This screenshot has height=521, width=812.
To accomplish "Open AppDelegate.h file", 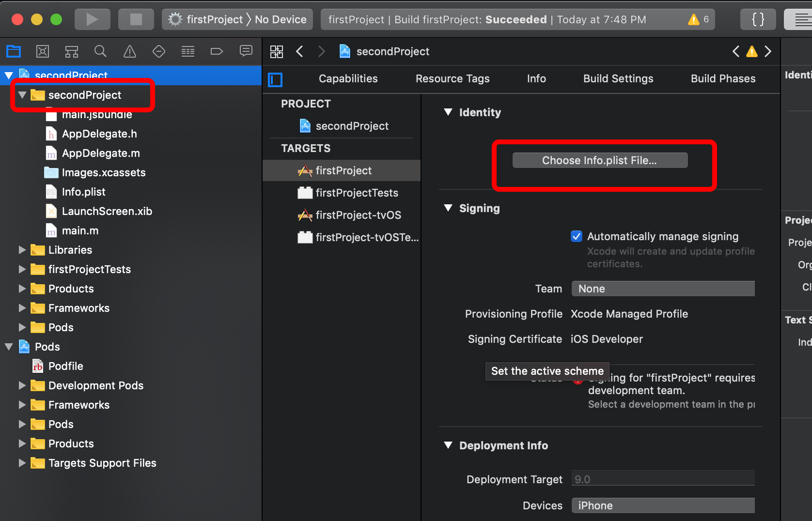I will (x=99, y=134).
